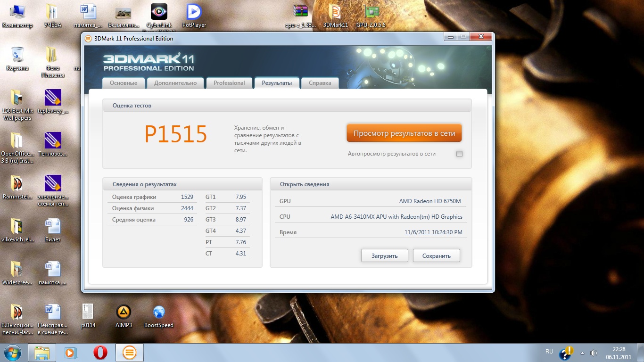The image size is (644, 362).
Task: Click the Show desktop button on taskbar
Action: pyautogui.click(x=640, y=353)
